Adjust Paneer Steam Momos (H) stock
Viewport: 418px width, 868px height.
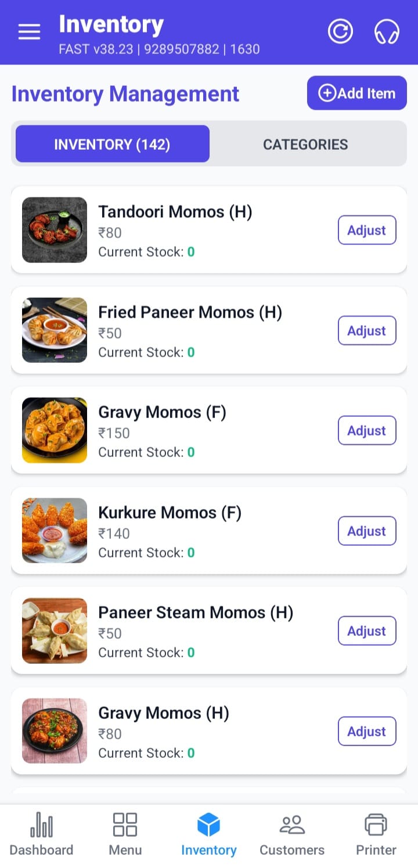(x=367, y=631)
